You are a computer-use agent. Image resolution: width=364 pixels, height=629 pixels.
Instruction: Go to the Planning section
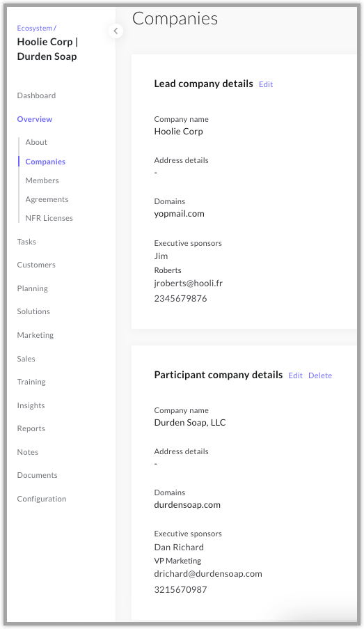[x=32, y=288]
